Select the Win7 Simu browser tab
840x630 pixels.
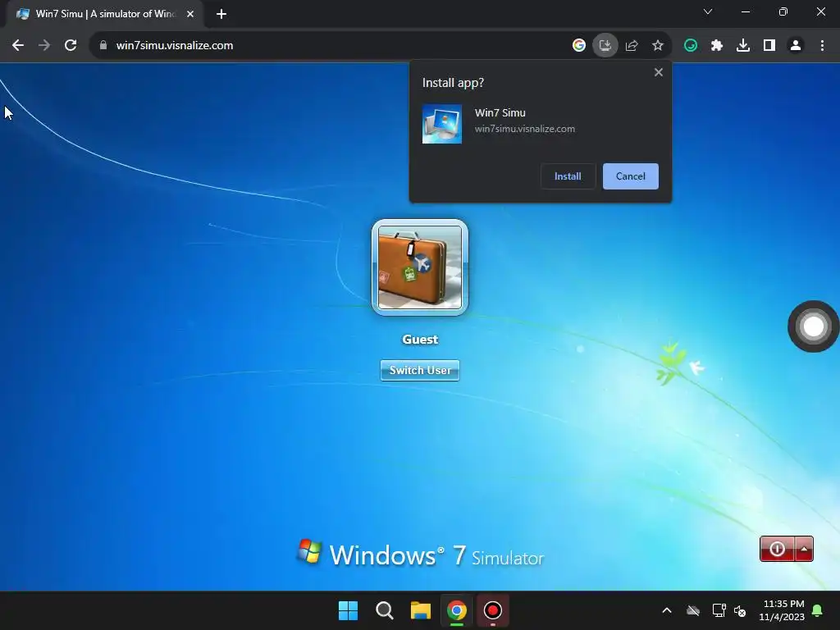(x=106, y=14)
